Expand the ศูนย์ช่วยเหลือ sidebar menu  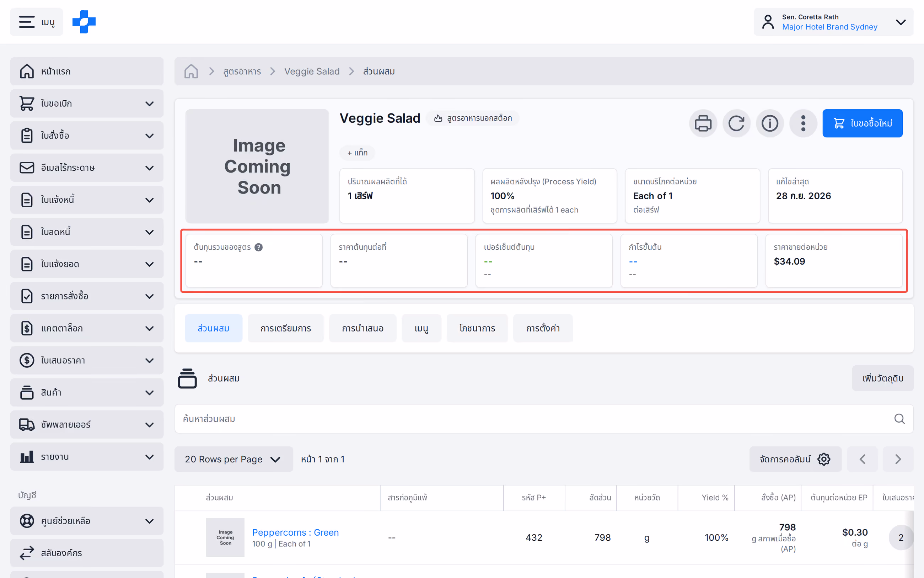click(87, 521)
